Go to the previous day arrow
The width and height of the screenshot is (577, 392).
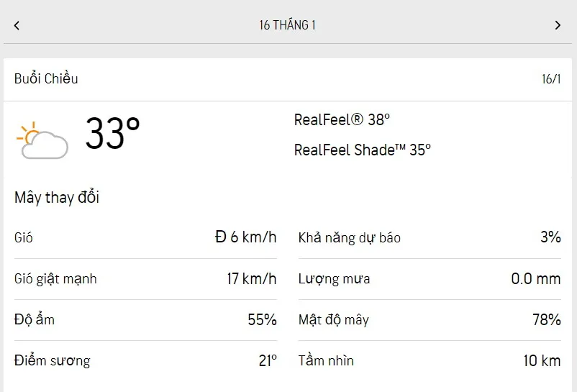pos(17,25)
